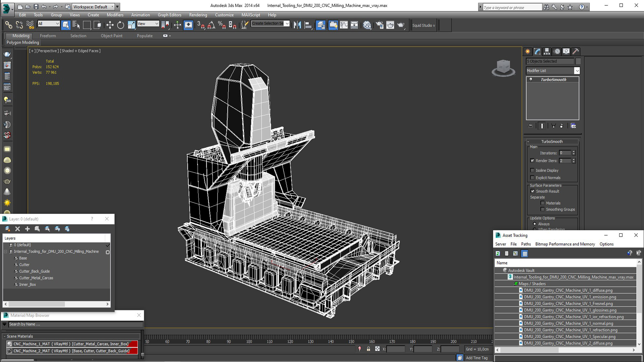The width and height of the screenshot is (644, 362).
Task: Select the Cutter_Back_Guide layer item
Action: point(34,271)
